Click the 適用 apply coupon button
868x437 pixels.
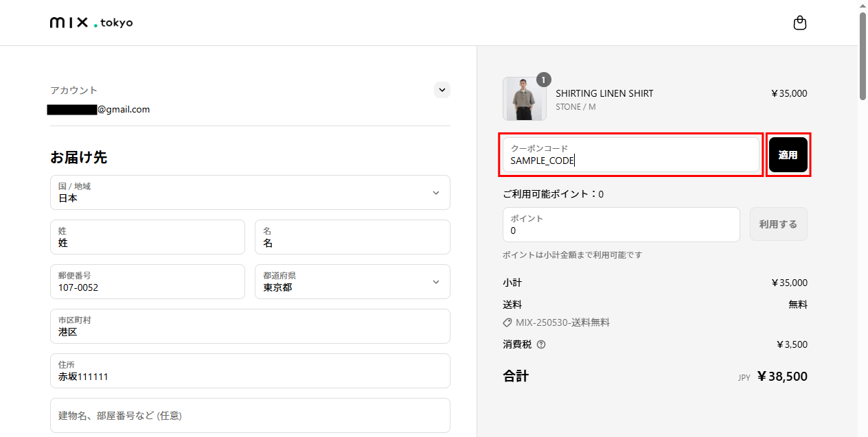tap(788, 155)
